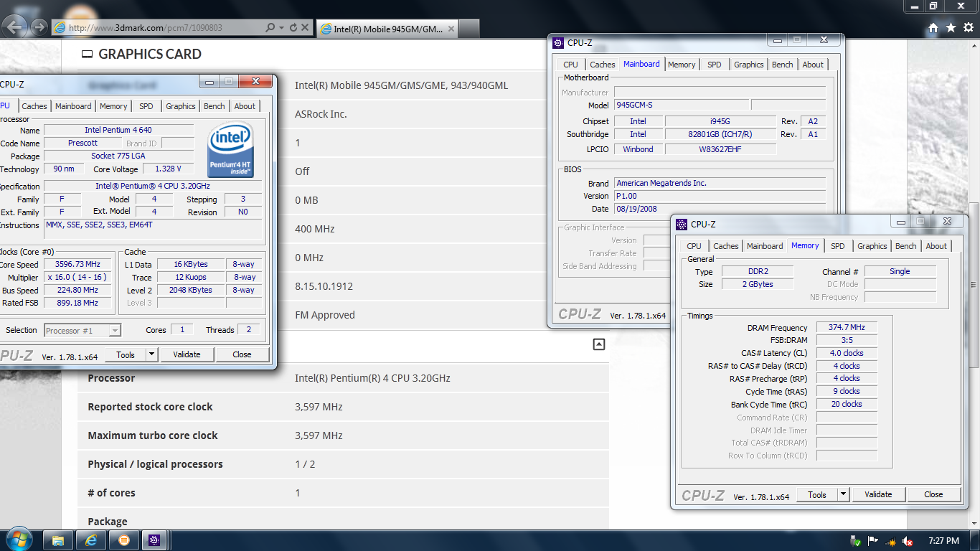Open the orange media player taskbar icon
The width and height of the screenshot is (980, 551).
point(124,540)
